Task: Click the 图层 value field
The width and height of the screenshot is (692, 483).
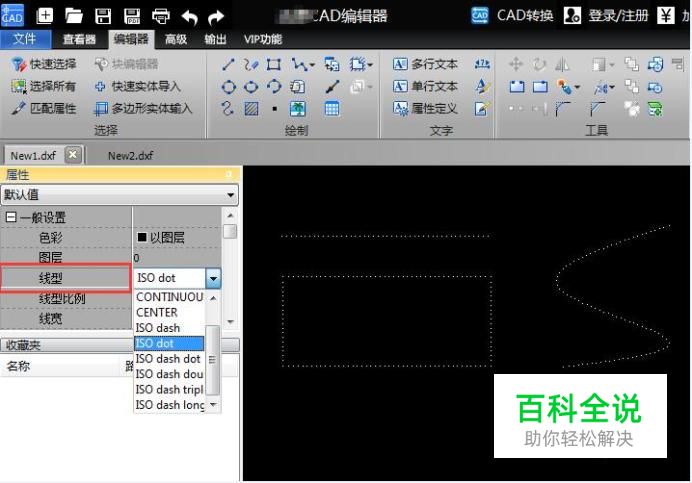Action: coord(177,257)
